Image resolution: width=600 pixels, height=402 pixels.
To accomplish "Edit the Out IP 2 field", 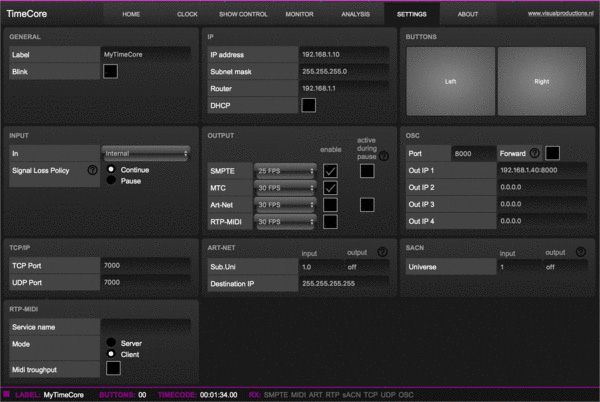I will 542,187.
